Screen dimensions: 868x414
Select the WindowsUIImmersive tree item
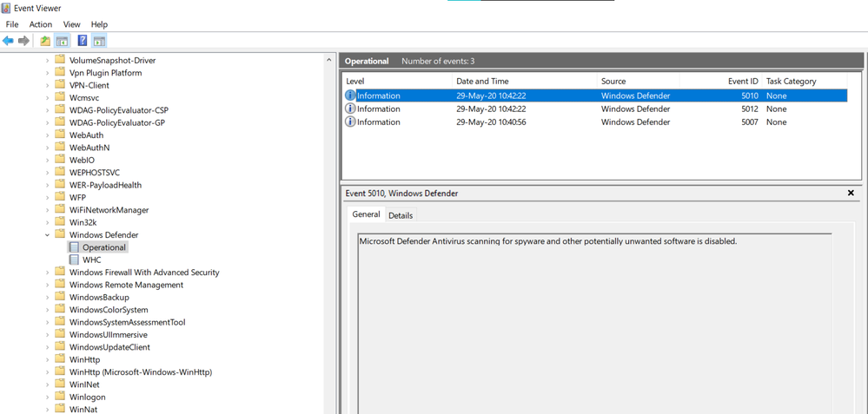[108, 334]
